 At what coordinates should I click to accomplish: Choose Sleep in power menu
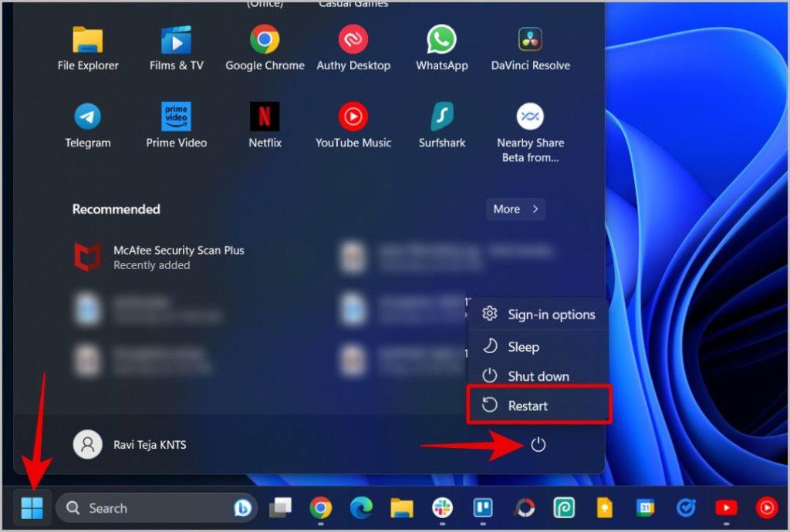point(538,347)
